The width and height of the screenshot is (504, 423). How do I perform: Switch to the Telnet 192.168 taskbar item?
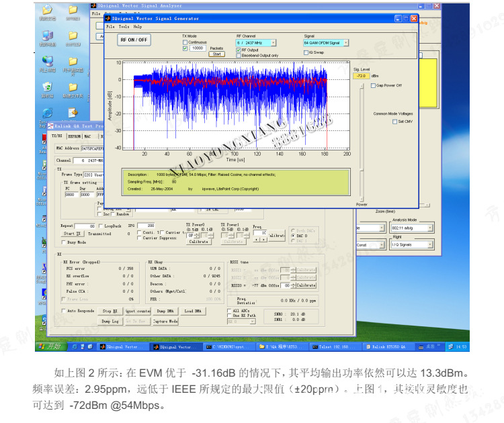(x=336, y=347)
